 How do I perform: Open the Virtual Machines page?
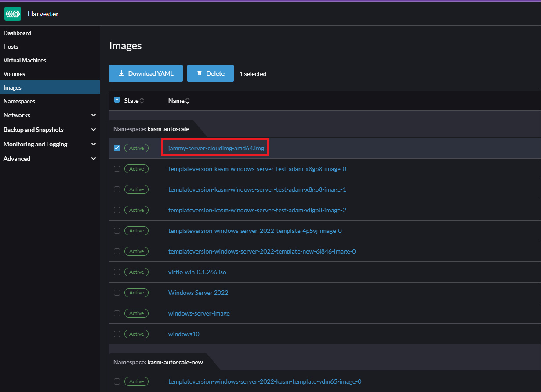25,60
